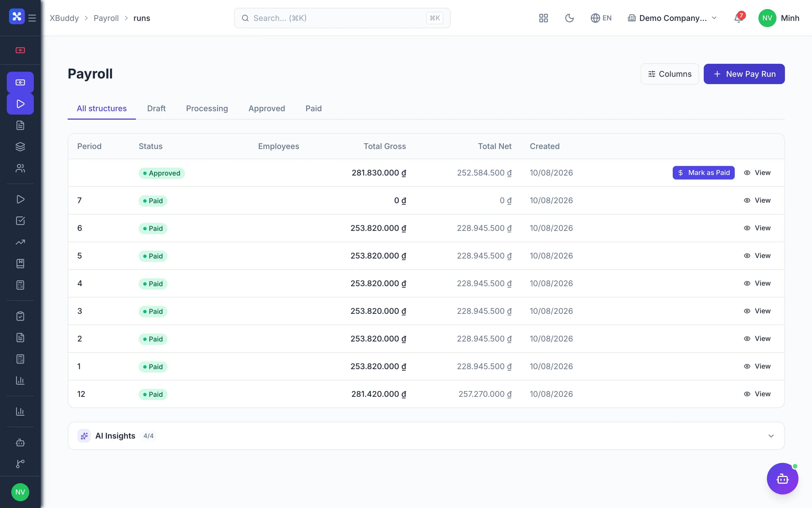Click the 257.270.000 ₫ net amount
Viewport: 812px width, 508px height.
coord(485,394)
